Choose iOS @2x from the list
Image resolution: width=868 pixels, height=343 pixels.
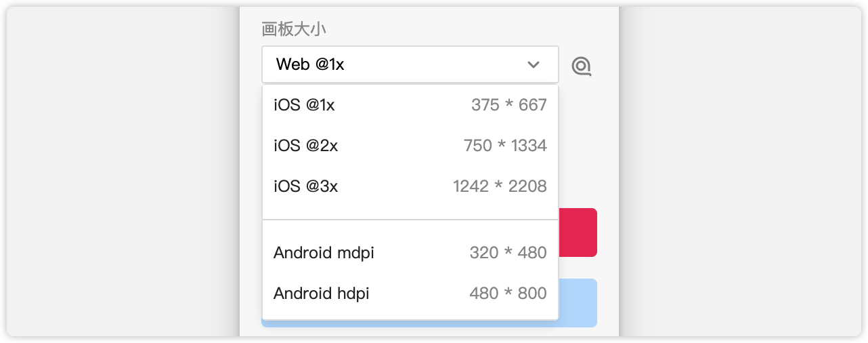pyautogui.click(x=410, y=146)
